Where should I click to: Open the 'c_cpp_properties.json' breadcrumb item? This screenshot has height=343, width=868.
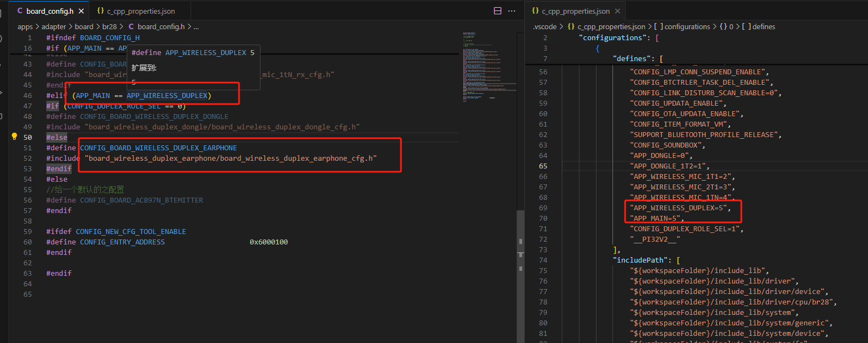pos(611,26)
